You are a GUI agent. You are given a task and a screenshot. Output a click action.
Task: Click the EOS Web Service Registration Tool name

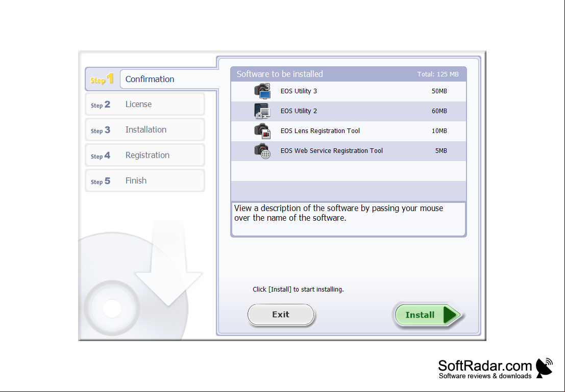(332, 151)
